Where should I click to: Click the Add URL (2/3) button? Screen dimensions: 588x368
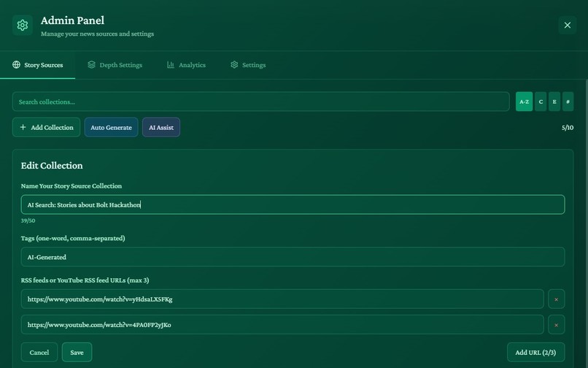point(535,352)
